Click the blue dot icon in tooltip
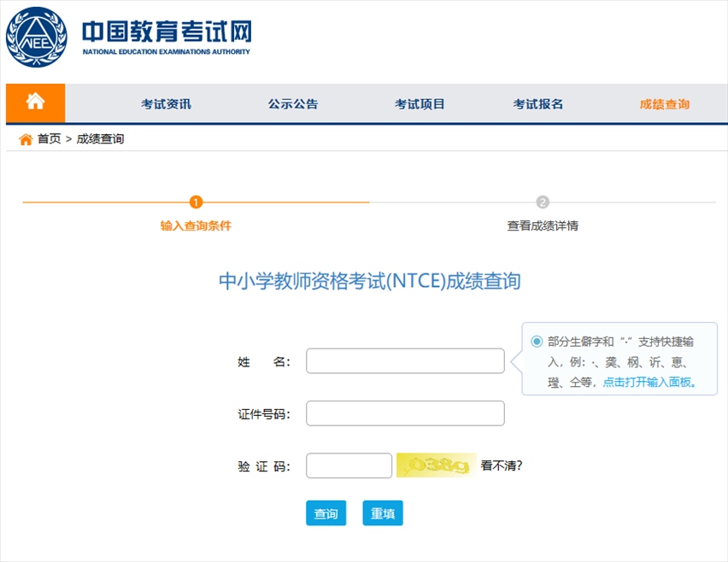 [537, 342]
